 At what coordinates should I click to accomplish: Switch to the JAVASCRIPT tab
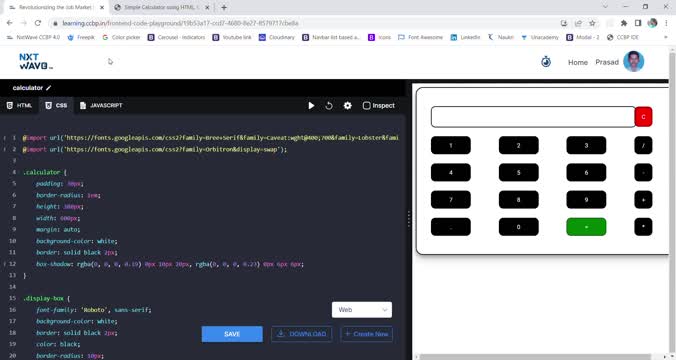tap(101, 106)
